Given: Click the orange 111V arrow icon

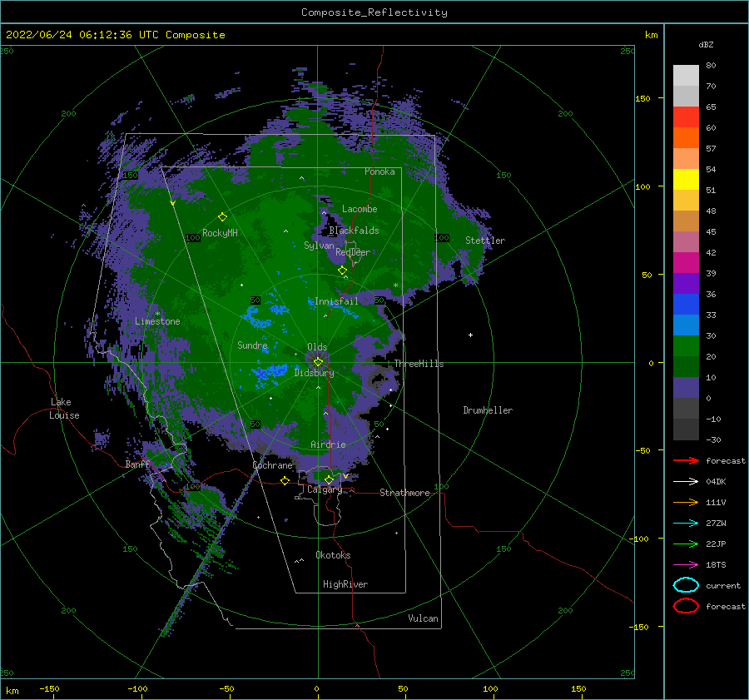Looking at the screenshot, I should 686,502.
